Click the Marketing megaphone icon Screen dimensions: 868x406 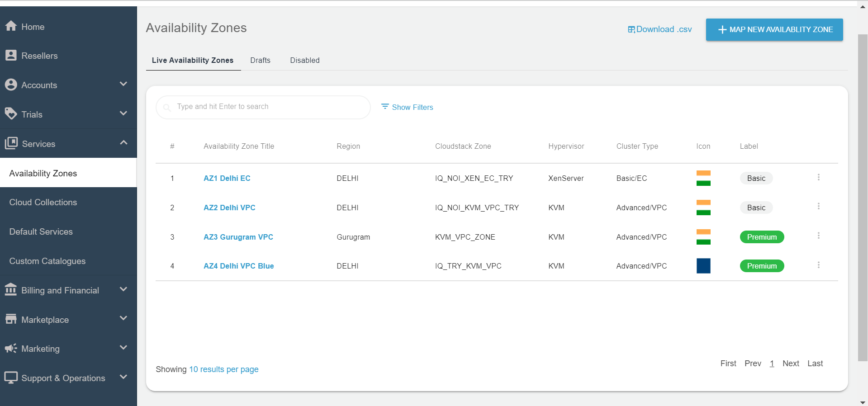pos(11,348)
